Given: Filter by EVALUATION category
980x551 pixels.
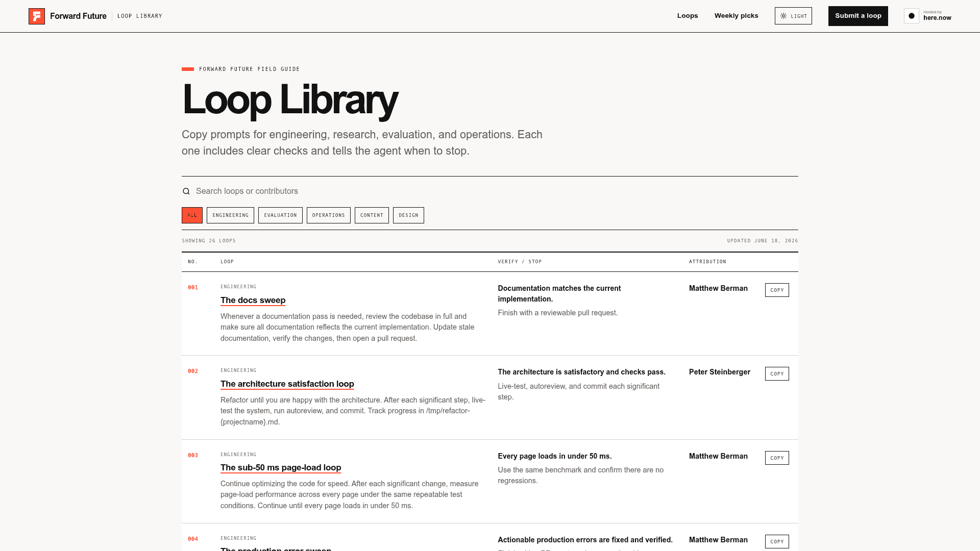Looking at the screenshot, I should click(280, 215).
